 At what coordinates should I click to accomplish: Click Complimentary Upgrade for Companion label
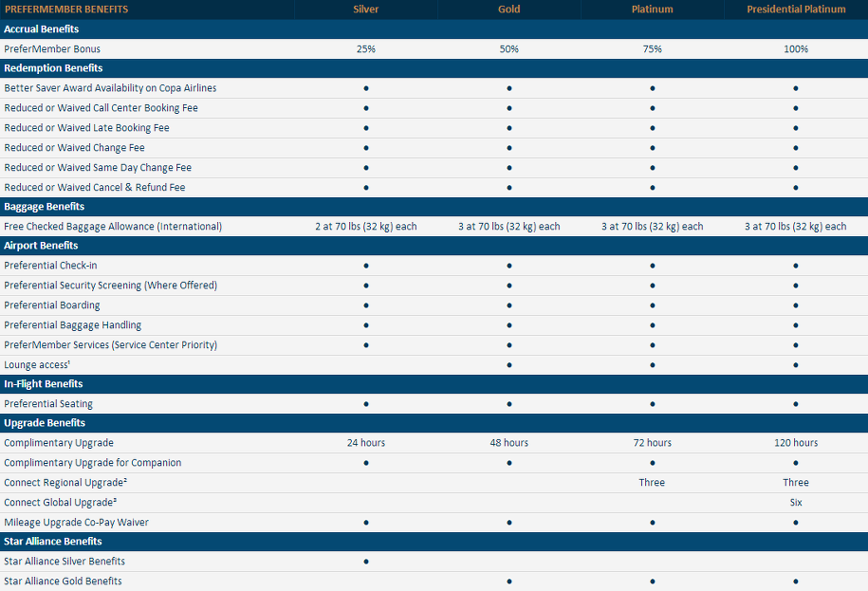click(92, 463)
